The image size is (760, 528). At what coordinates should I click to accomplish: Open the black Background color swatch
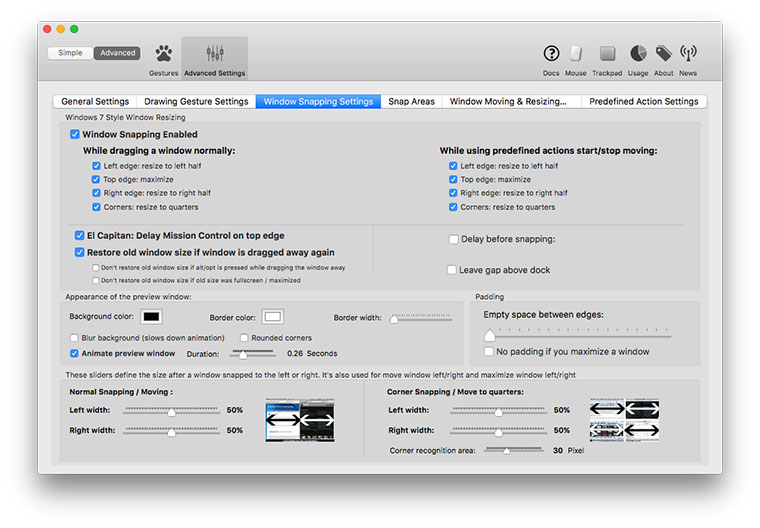151,317
